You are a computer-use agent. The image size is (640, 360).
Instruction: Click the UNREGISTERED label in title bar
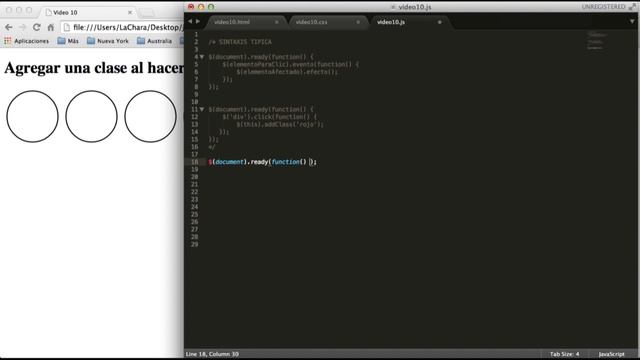603,7
